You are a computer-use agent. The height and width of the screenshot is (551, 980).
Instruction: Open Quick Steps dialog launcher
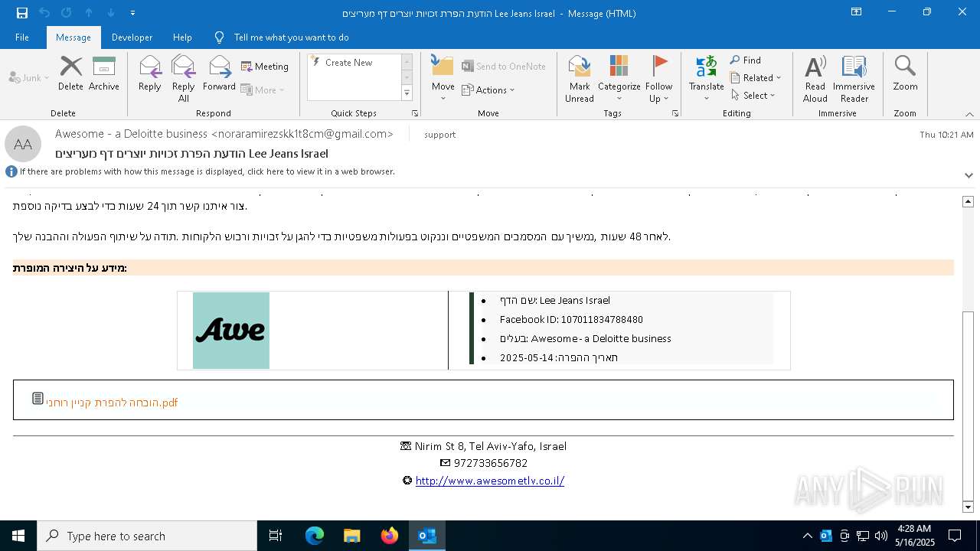415,113
